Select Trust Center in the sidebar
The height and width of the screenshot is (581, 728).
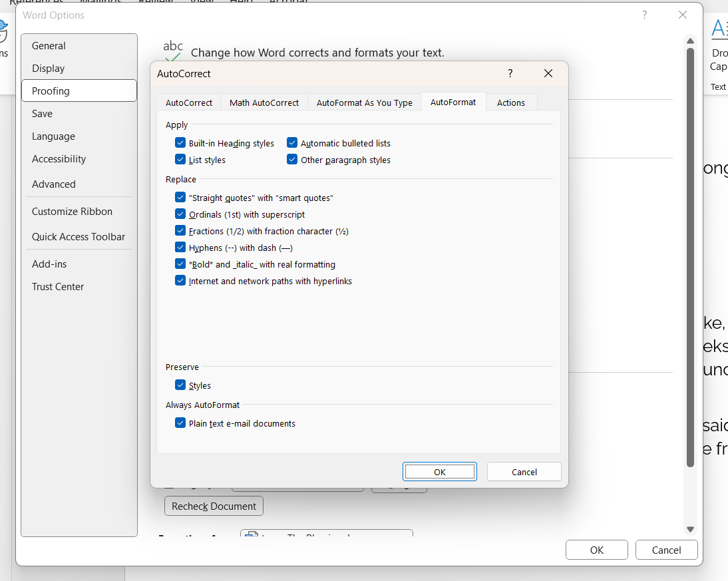[59, 286]
